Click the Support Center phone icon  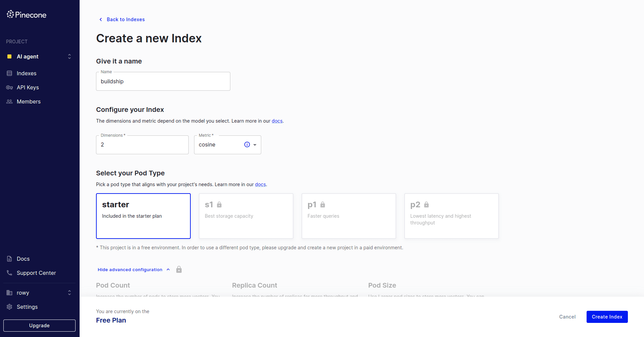click(9, 273)
